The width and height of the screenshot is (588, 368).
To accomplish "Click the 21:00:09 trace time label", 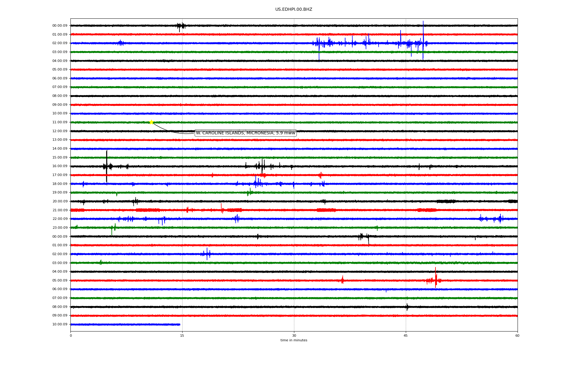I will [x=60, y=210].
